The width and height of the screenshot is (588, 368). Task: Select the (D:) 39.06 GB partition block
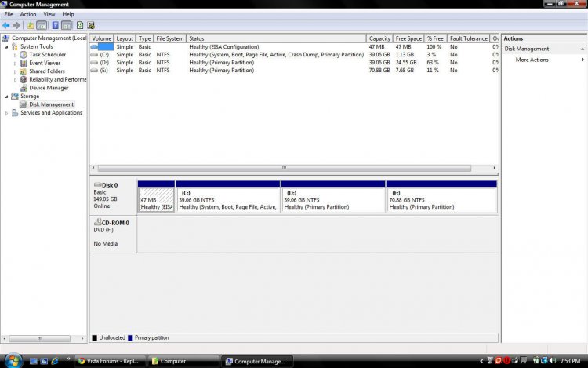click(333, 197)
